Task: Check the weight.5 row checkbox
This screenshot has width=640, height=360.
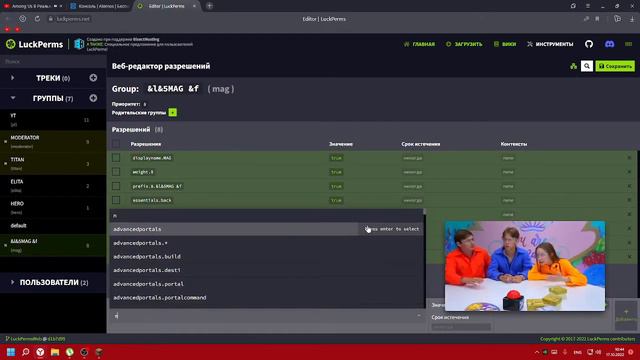Action: [116, 172]
